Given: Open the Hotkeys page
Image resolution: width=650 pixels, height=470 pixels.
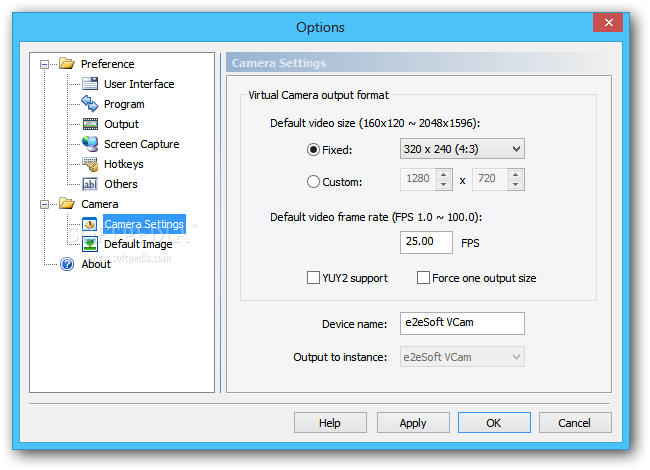Looking at the screenshot, I should [124, 164].
